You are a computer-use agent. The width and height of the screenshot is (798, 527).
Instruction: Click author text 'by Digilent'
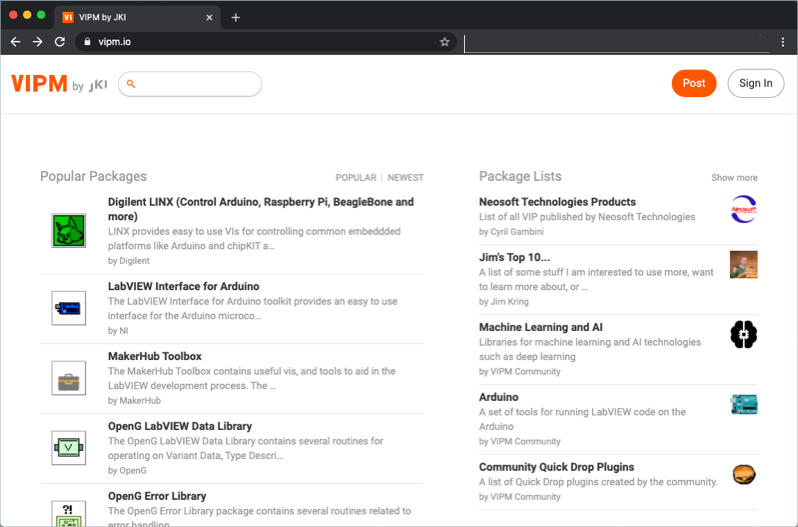[x=129, y=261]
